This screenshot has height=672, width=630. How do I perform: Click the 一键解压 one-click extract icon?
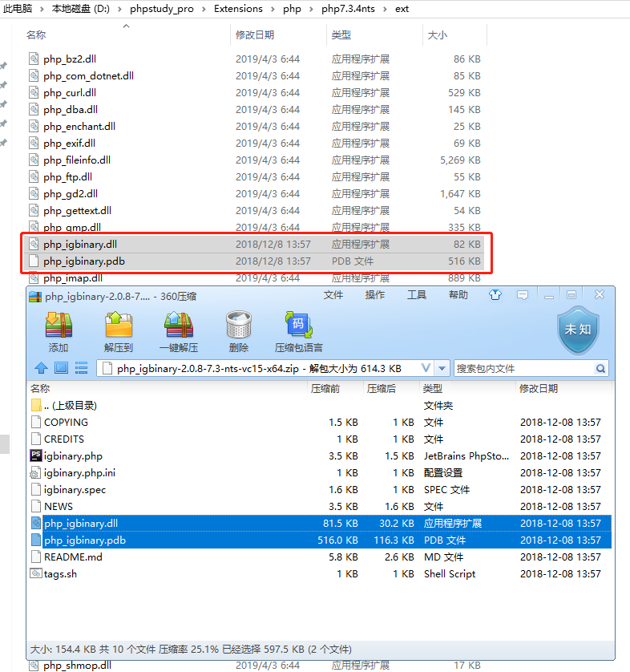coord(179,325)
